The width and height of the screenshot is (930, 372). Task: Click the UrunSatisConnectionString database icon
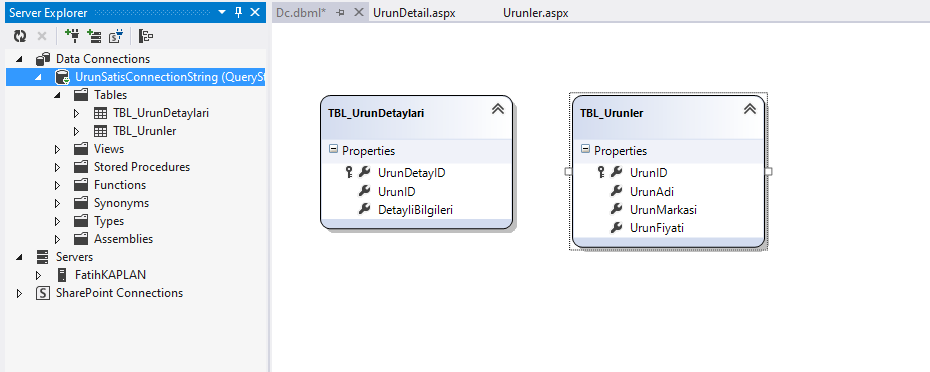(62, 77)
